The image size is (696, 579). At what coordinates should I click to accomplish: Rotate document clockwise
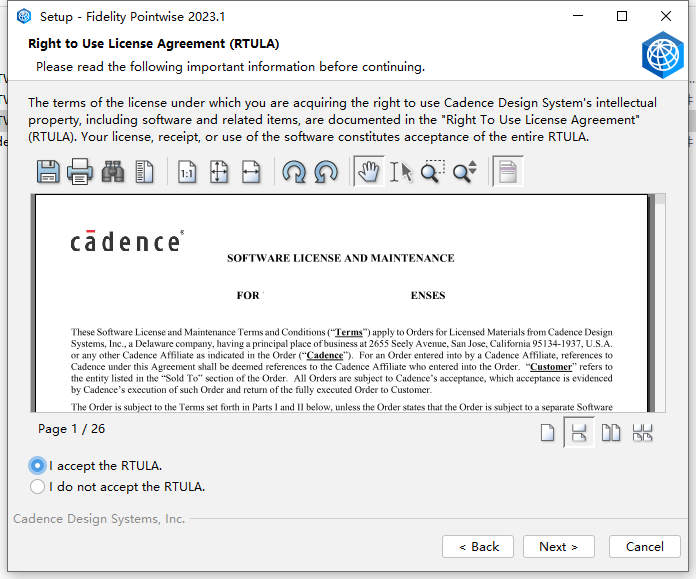[x=294, y=171]
